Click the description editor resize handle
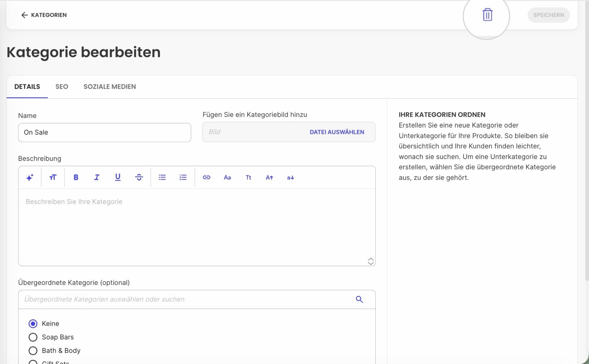The image size is (589, 364). pyautogui.click(x=371, y=261)
